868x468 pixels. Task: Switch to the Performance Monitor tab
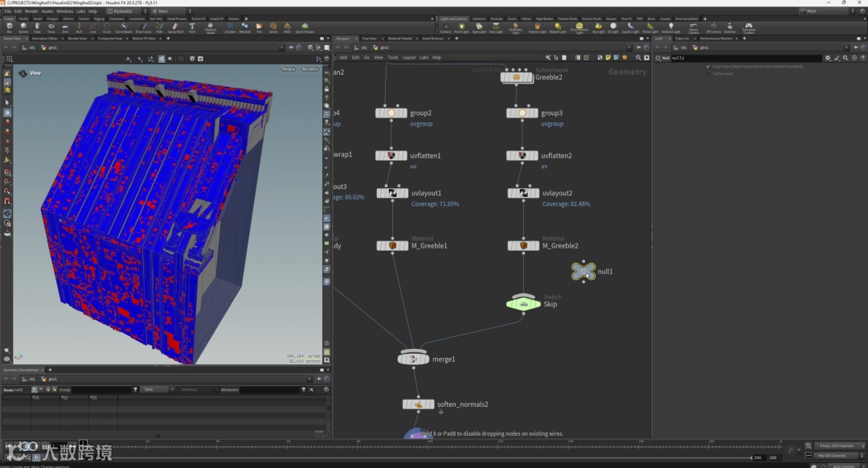(x=716, y=38)
